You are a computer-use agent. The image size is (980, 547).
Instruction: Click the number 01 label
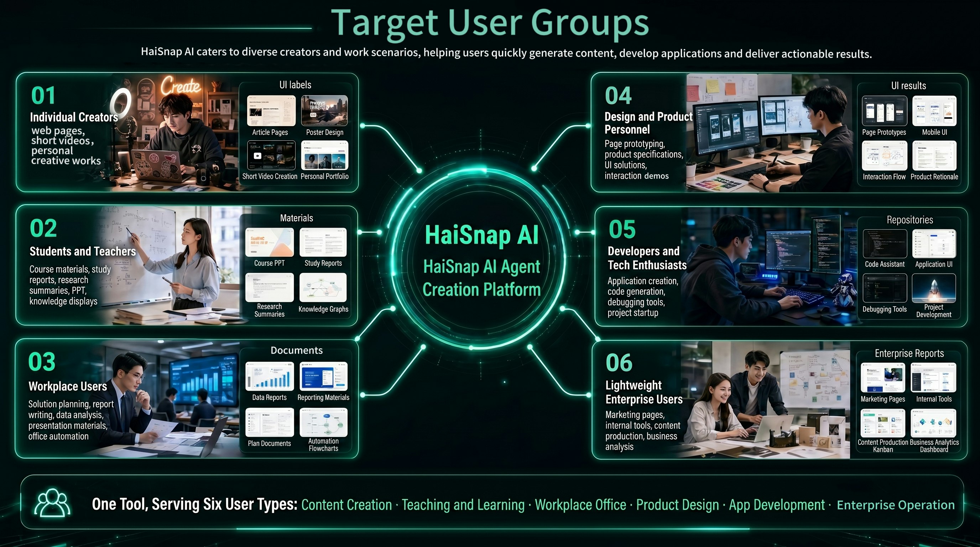(43, 95)
